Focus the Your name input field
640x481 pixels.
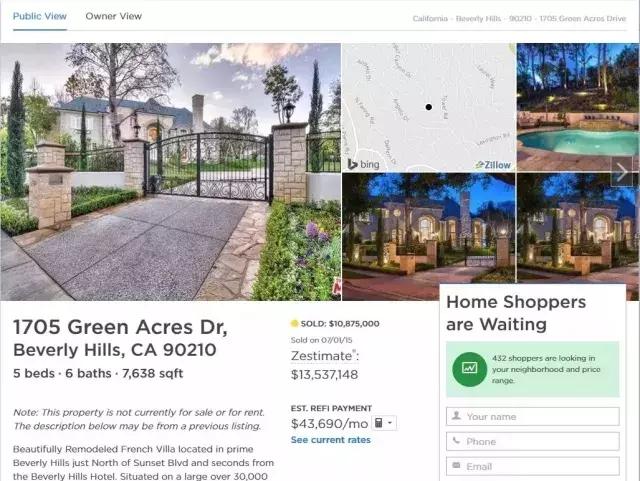[533, 416]
